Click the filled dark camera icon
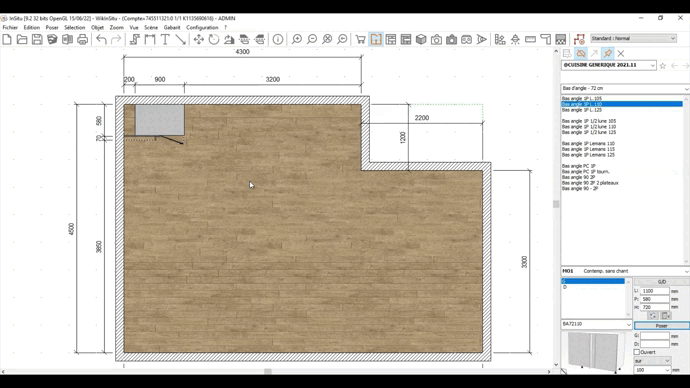Viewport: 690px width, 388px height. pos(451,39)
